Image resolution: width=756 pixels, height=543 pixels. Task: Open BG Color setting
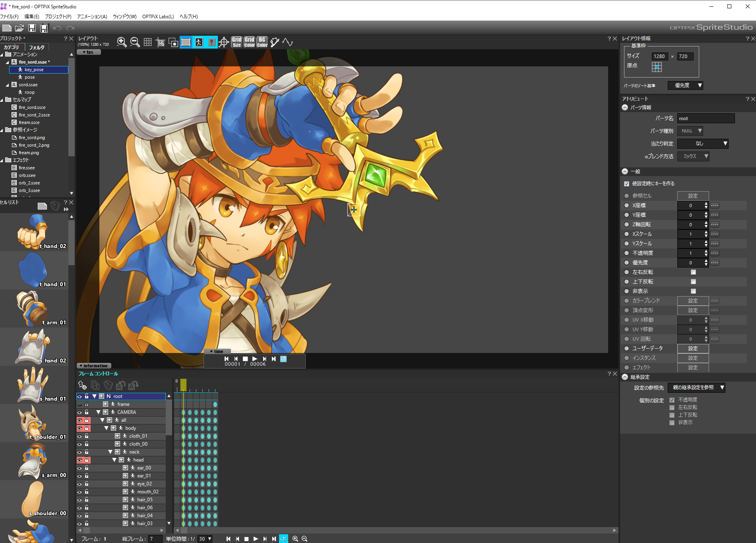coord(262,42)
